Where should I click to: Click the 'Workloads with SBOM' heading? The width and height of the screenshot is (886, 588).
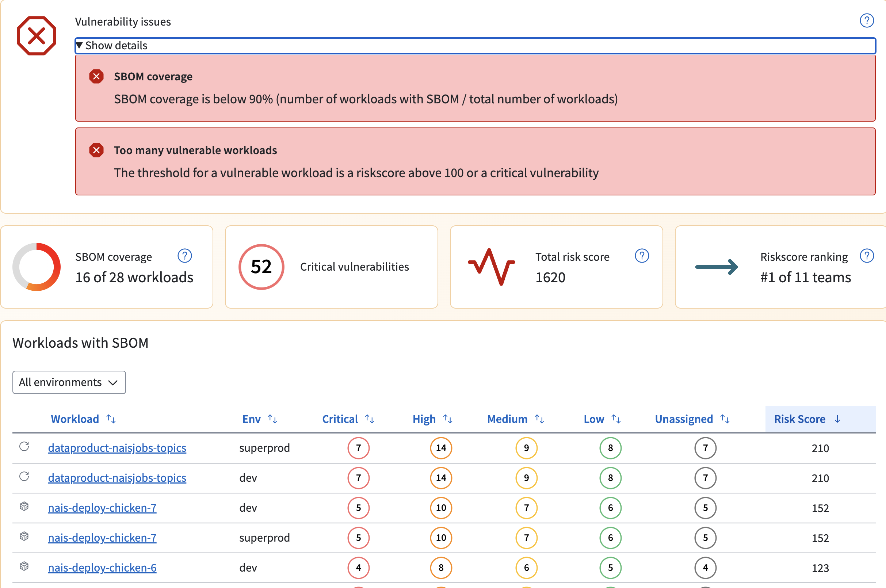(x=81, y=343)
